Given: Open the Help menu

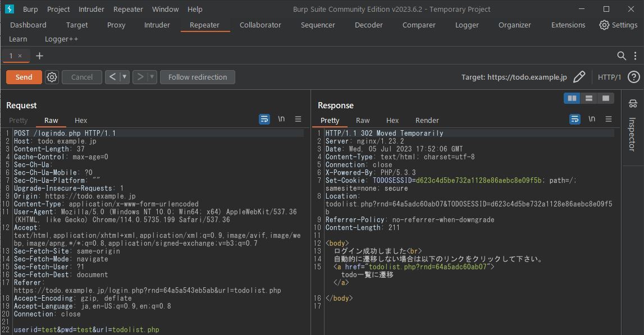Looking at the screenshot, I should [195, 9].
